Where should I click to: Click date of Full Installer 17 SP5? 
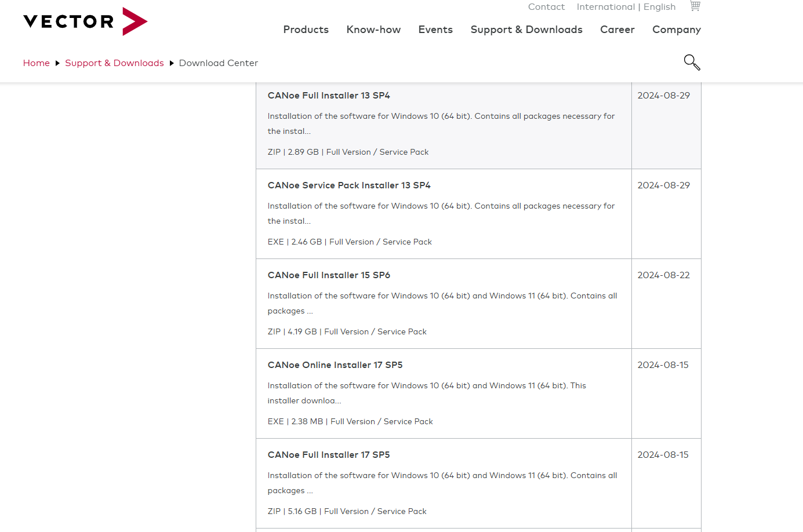pos(663,455)
